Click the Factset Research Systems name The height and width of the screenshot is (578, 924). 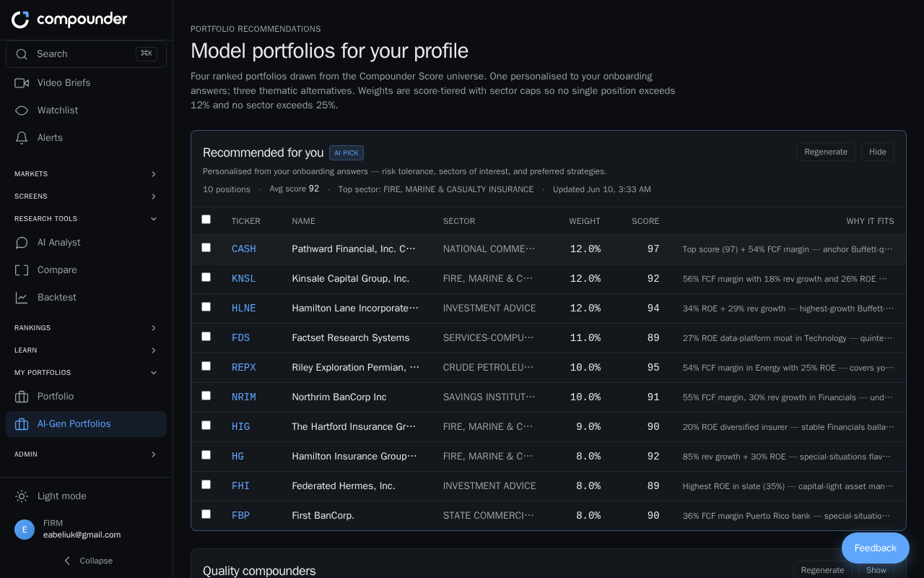351,337
